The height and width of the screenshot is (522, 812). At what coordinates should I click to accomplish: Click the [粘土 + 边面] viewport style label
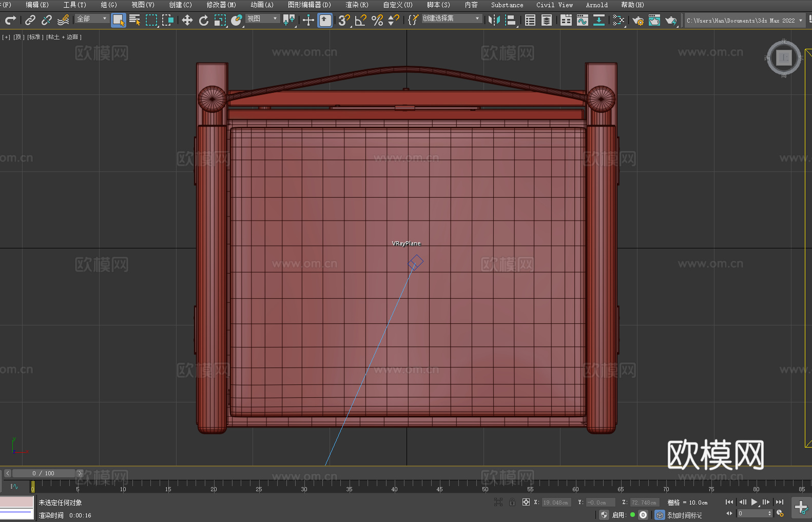[64, 37]
